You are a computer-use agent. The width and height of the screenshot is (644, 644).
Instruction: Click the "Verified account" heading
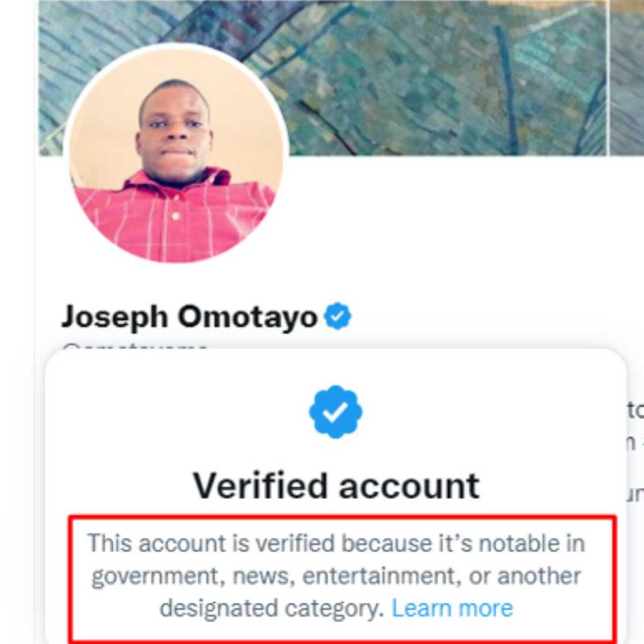tap(336, 485)
